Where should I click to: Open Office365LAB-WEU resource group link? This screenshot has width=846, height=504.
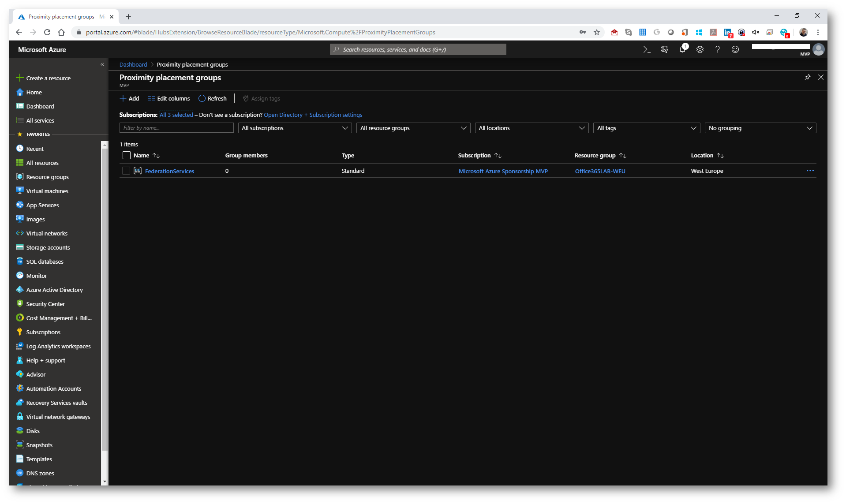(600, 171)
